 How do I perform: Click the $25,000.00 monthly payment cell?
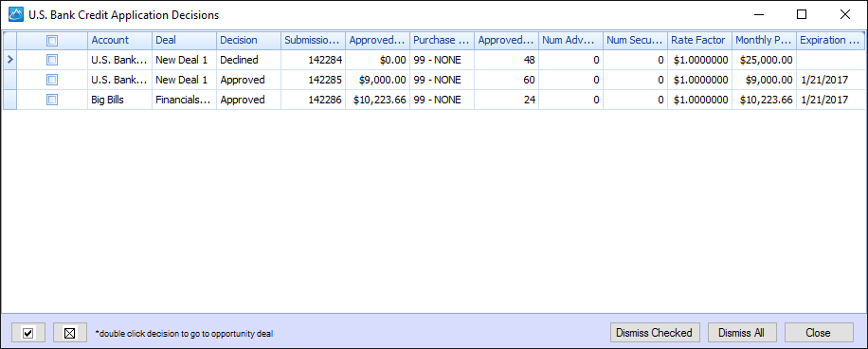click(x=764, y=60)
